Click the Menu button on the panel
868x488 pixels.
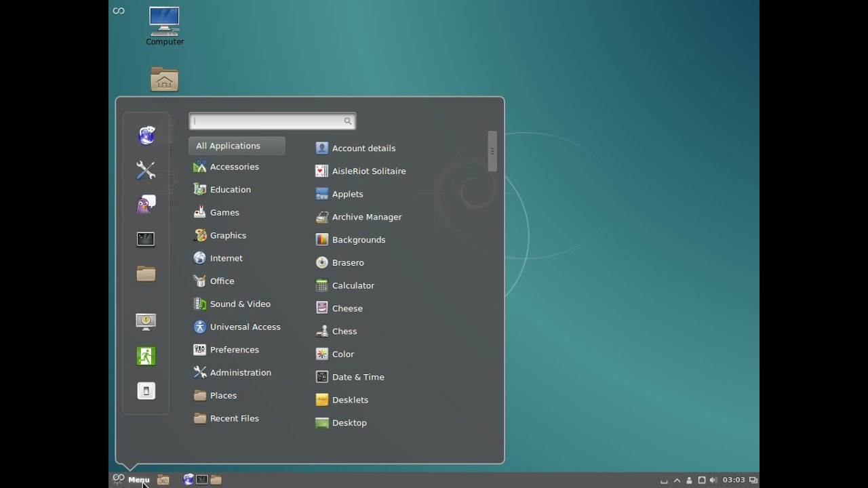coord(132,480)
